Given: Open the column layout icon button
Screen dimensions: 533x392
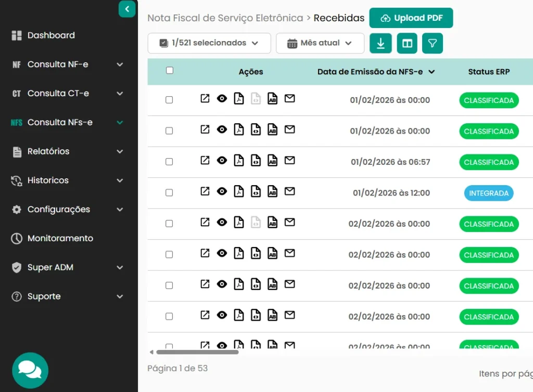Looking at the screenshot, I should point(407,43).
